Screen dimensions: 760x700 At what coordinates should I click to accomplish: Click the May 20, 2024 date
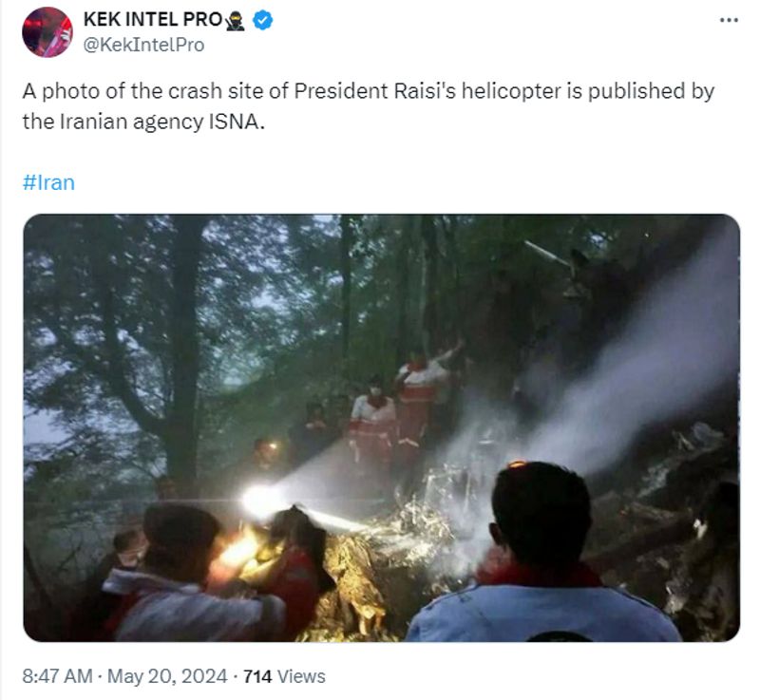click(x=167, y=676)
